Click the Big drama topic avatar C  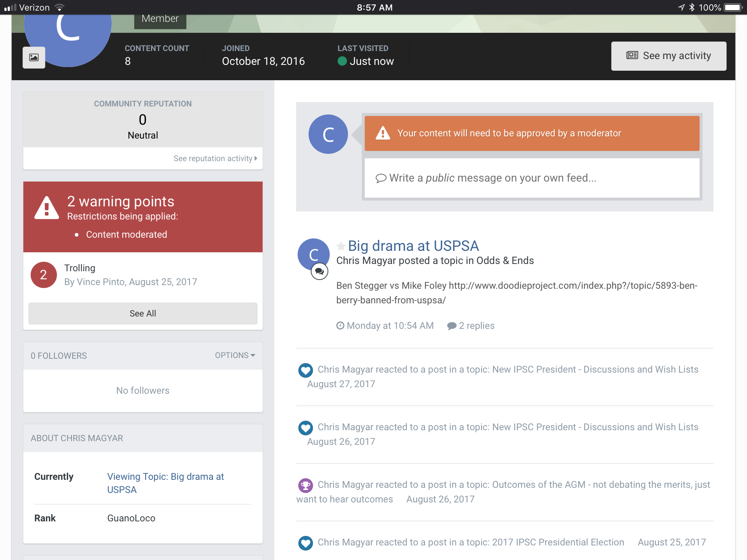coord(313,254)
